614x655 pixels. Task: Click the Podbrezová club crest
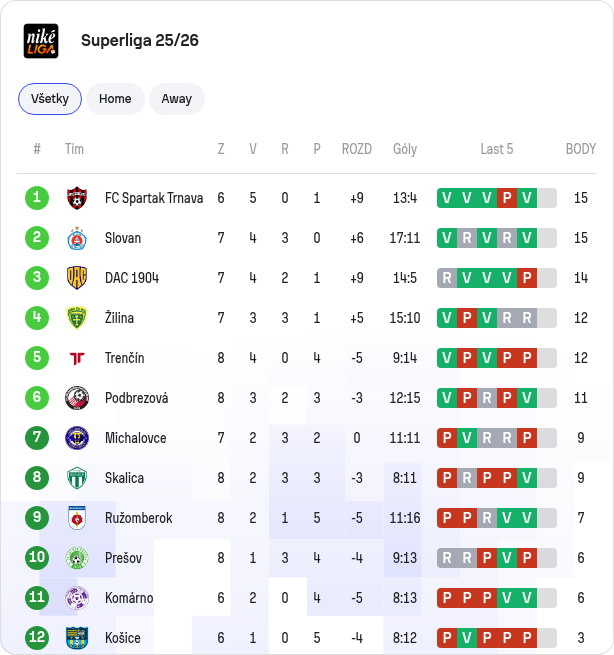tap(77, 398)
